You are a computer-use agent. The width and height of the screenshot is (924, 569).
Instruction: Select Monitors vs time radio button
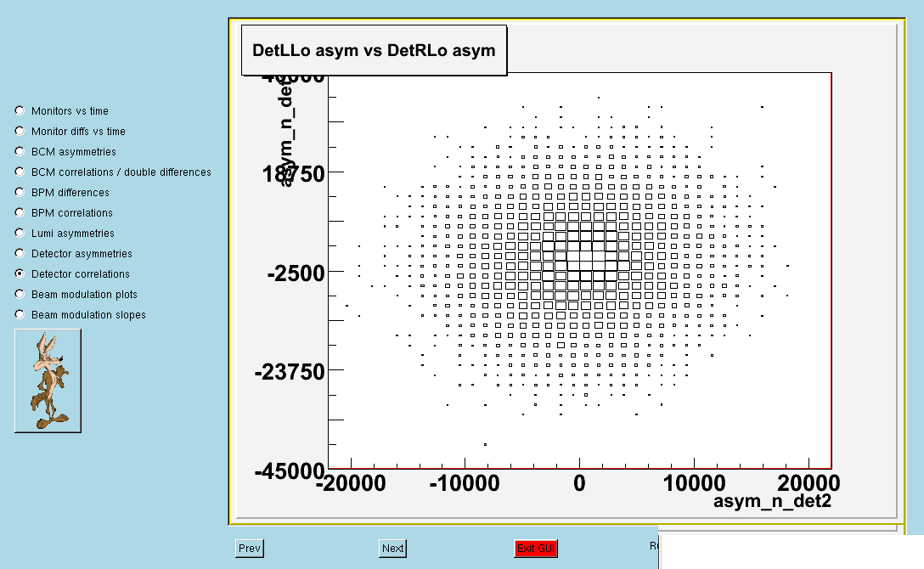(20, 110)
